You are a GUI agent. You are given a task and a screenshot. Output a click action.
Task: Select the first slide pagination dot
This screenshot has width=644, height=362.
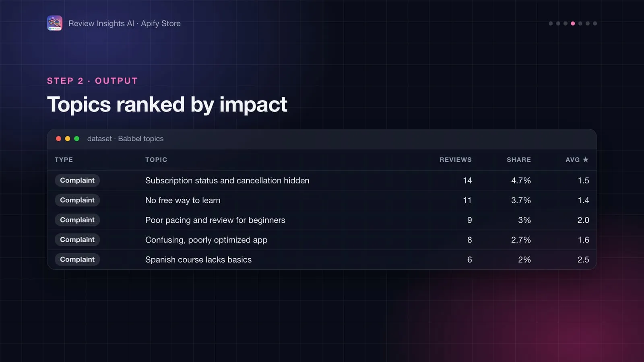click(x=551, y=23)
